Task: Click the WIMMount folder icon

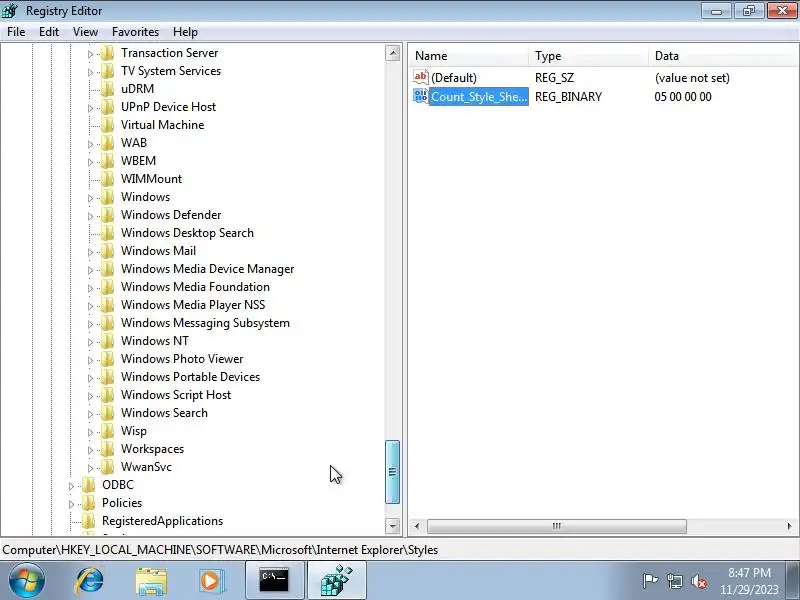Action: 107,179
